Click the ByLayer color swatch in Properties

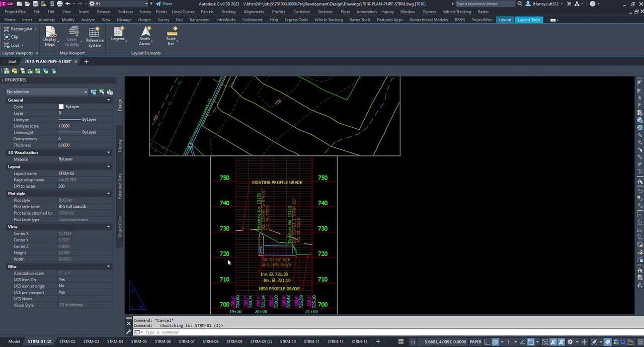point(61,107)
